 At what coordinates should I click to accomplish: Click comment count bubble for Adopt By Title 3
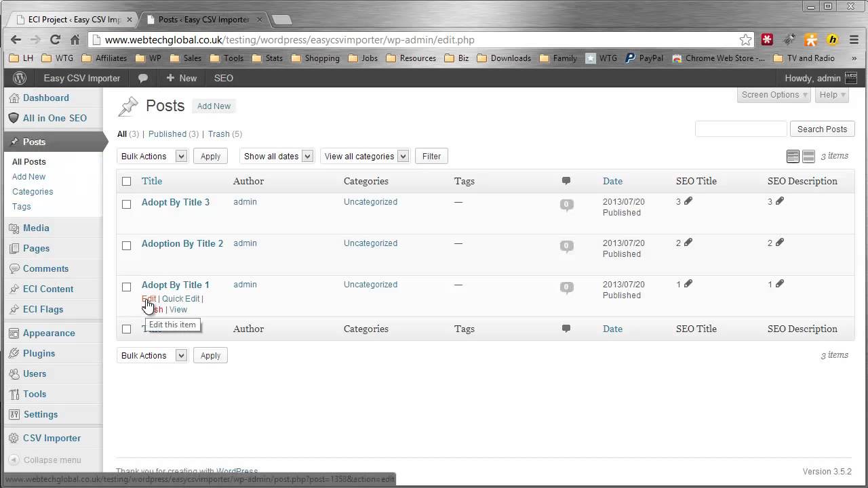pyautogui.click(x=566, y=205)
